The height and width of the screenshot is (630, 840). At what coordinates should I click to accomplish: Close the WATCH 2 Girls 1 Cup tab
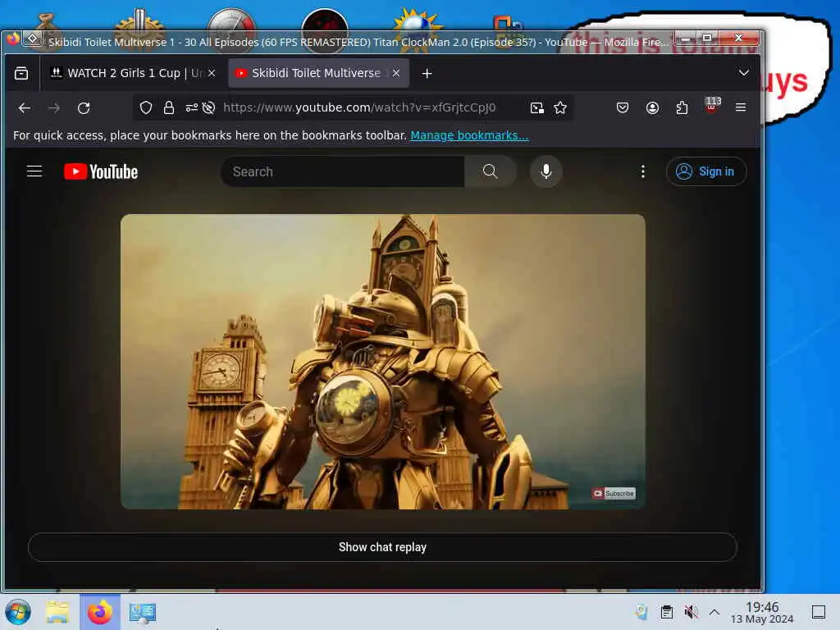coord(212,73)
